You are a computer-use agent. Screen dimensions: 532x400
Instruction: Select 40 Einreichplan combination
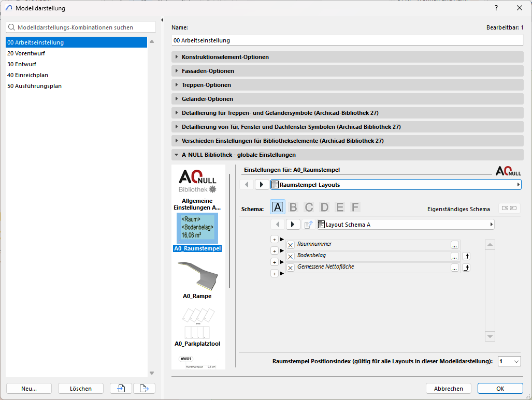[x=76, y=75]
